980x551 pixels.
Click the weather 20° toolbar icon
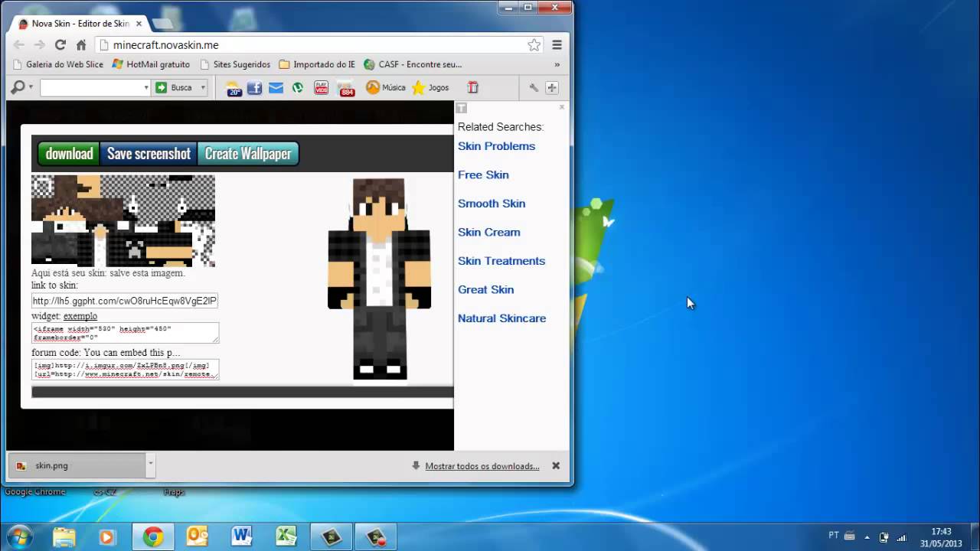[234, 88]
